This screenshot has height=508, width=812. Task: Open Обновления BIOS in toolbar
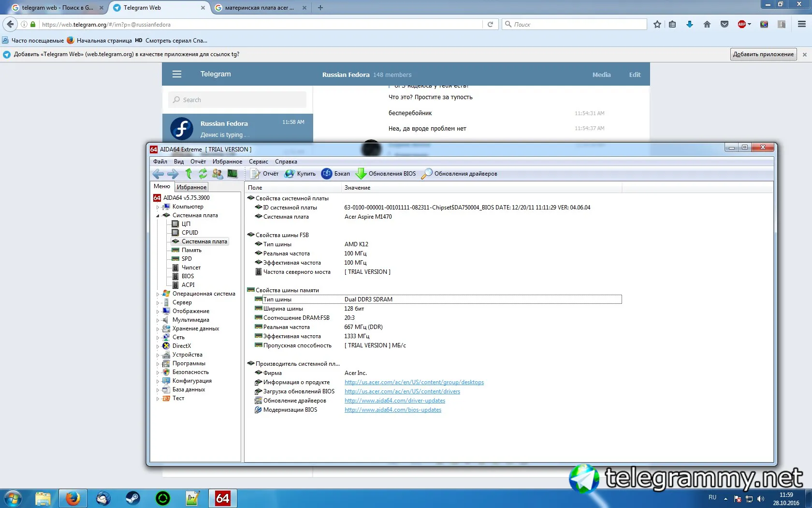[x=386, y=174]
